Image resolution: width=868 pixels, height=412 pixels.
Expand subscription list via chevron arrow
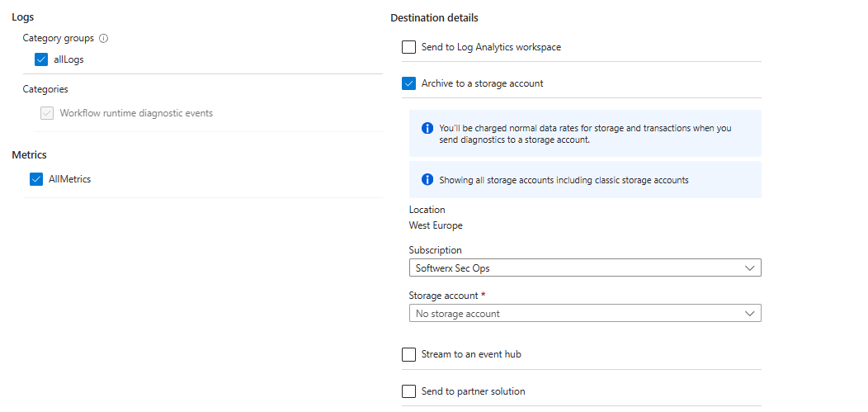click(749, 268)
